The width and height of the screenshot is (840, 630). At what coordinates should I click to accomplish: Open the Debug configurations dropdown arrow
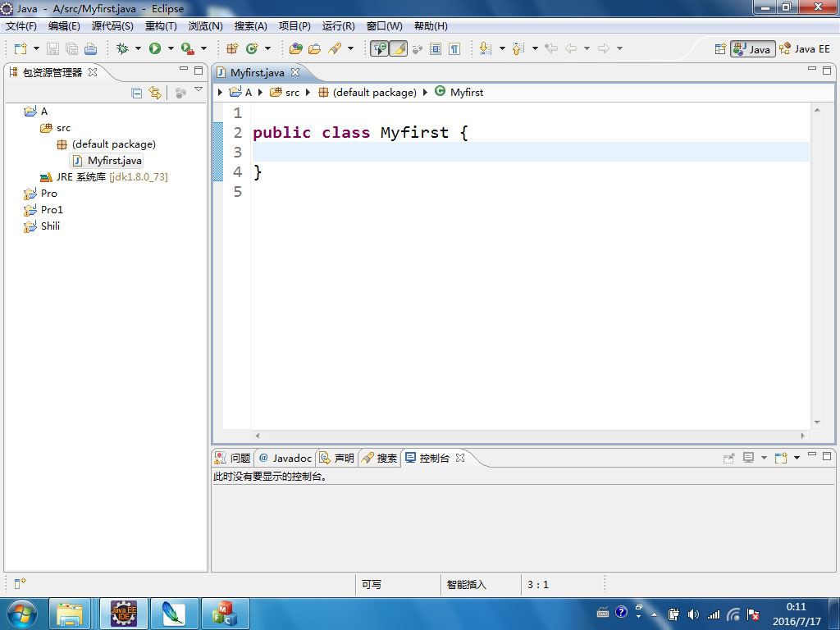(x=138, y=48)
